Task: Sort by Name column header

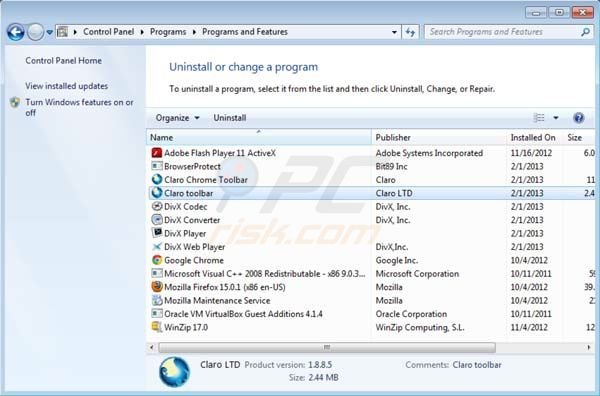Action: [258, 137]
